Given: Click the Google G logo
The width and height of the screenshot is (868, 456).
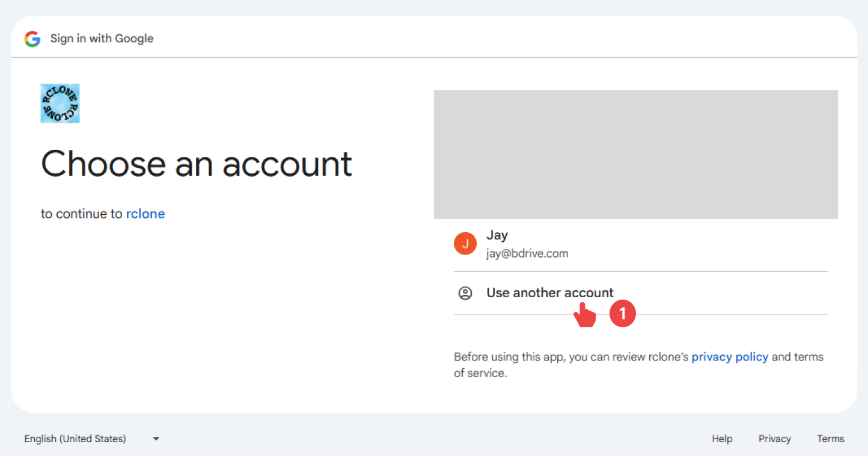Looking at the screenshot, I should pyautogui.click(x=32, y=39).
